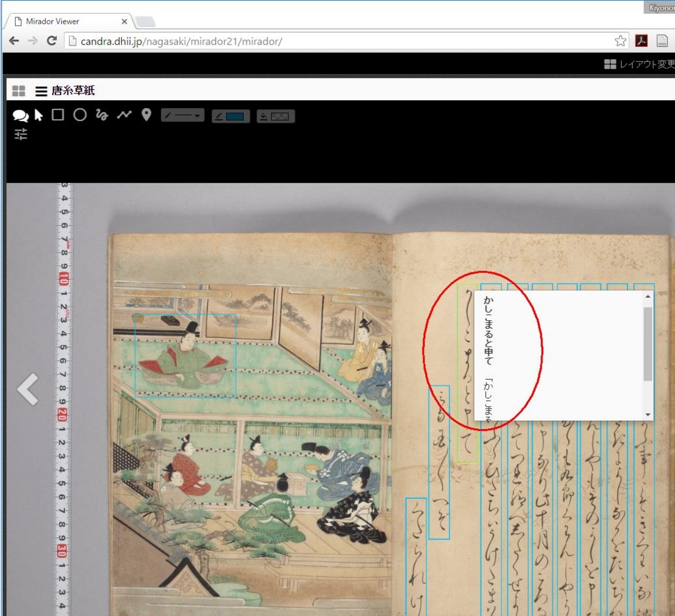Click the Adobe PDF extension icon

point(641,41)
